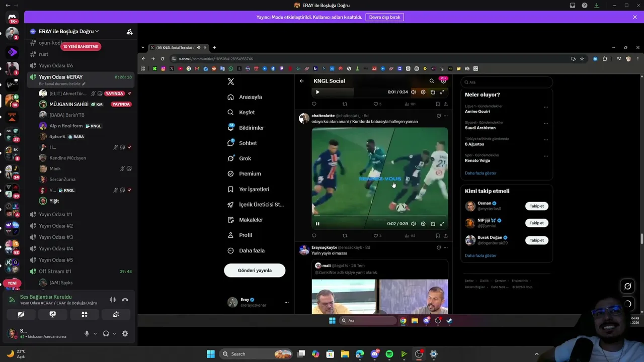Open more options for Eraysaçkaybı post
Viewport: 644px width, 362px height.
[446, 247]
